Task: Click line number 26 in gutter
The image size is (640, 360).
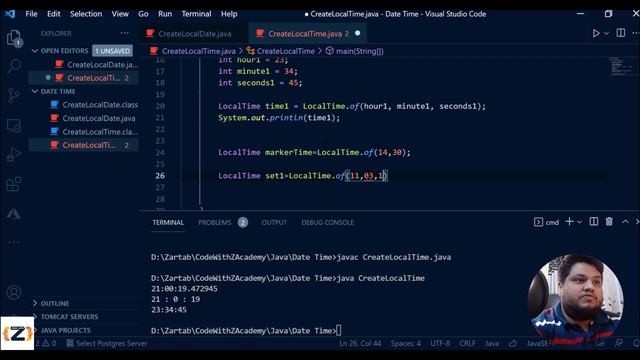Action: 160,176
